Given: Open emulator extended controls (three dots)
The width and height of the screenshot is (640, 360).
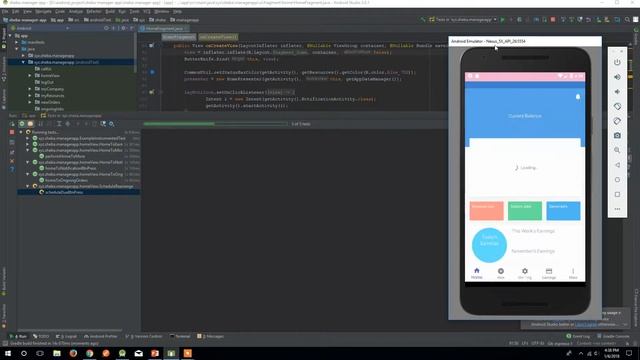Looking at the screenshot, I should pyautogui.click(x=617, y=209).
